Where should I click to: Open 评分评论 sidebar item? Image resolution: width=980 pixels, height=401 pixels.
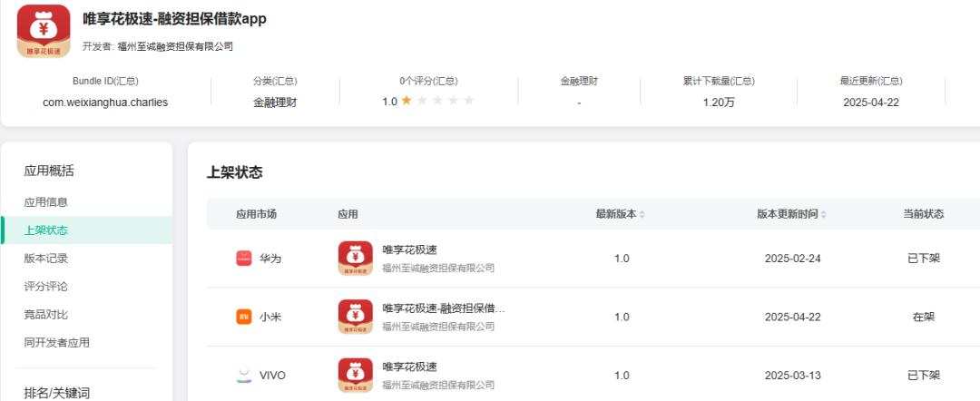[x=45, y=286]
